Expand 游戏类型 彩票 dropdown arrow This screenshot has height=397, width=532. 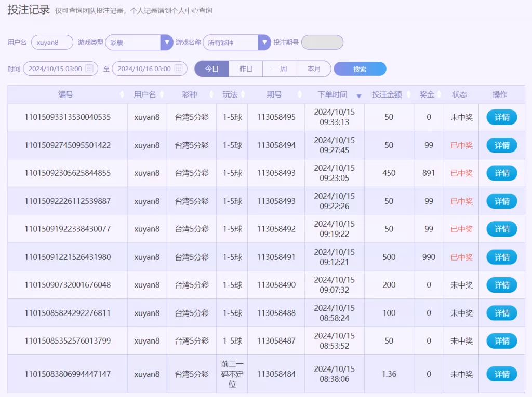coord(167,43)
